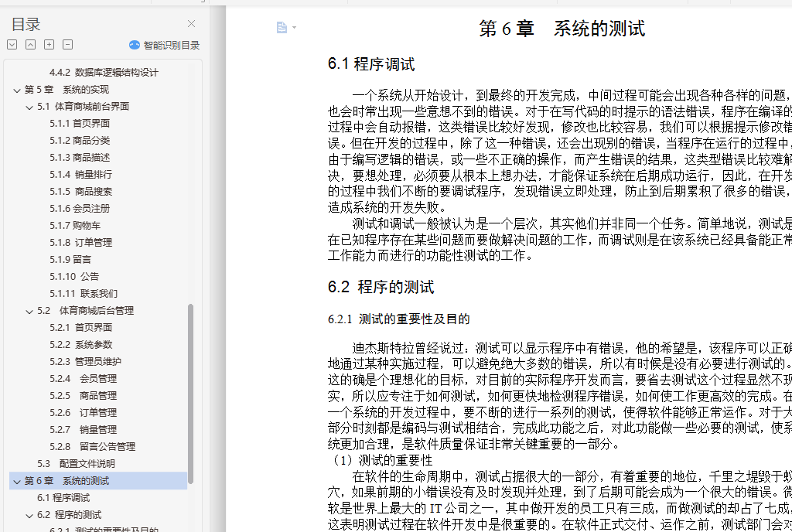
Task: Collapse the 5.2 体育商城后台管理 node
Action: tap(29, 312)
